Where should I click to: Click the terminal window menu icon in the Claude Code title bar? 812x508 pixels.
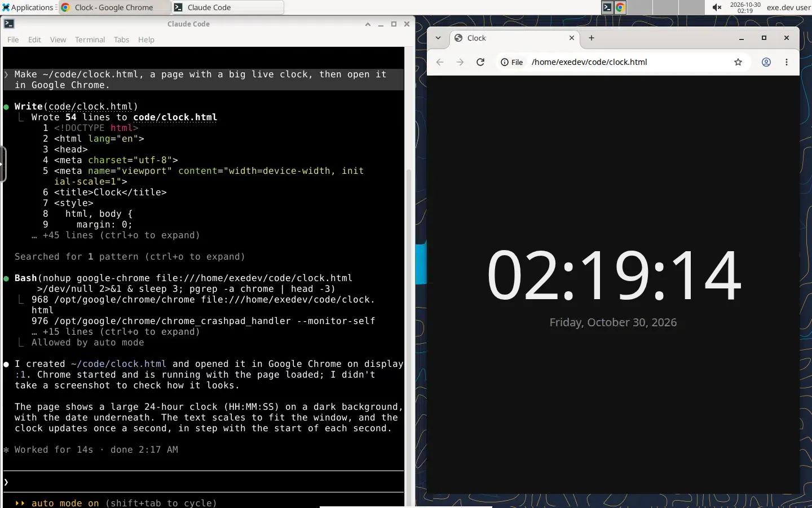click(9, 24)
